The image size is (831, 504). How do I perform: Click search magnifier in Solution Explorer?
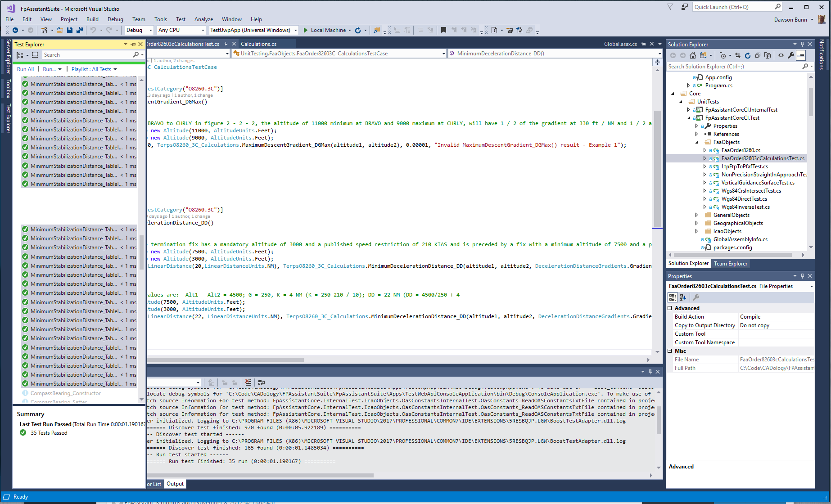(x=805, y=67)
